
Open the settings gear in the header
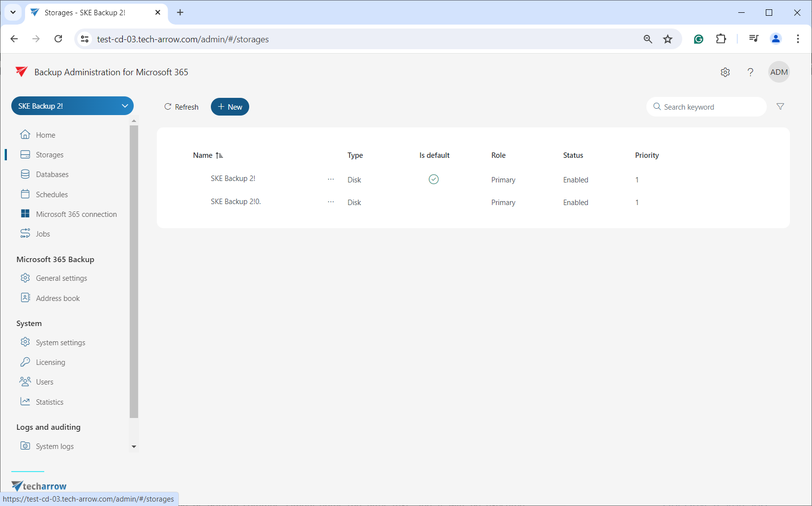tap(725, 72)
